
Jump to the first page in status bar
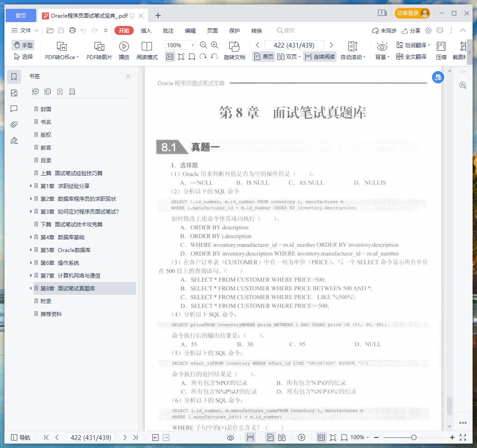[x=46, y=437]
